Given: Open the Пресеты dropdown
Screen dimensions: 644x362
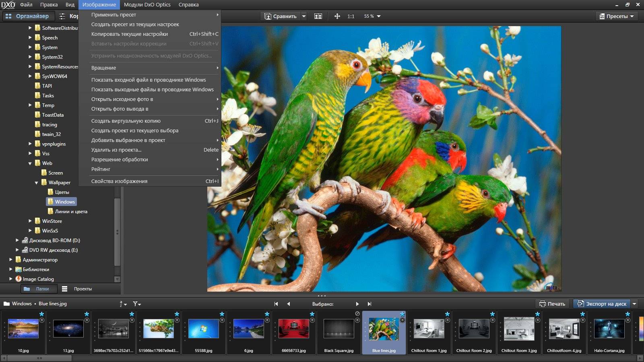Looking at the screenshot, I should [x=617, y=16].
